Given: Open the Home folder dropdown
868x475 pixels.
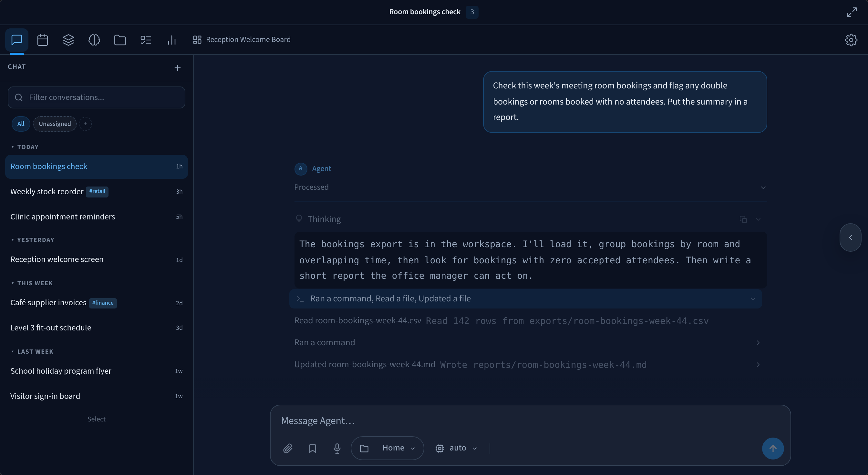Looking at the screenshot, I should click(387, 448).
